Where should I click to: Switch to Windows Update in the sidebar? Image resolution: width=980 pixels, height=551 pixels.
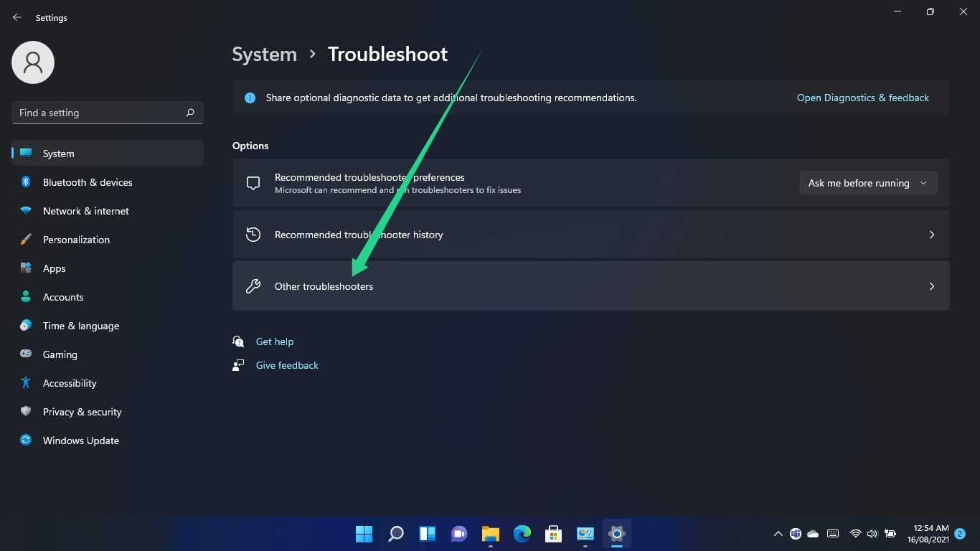pos(80,441)
